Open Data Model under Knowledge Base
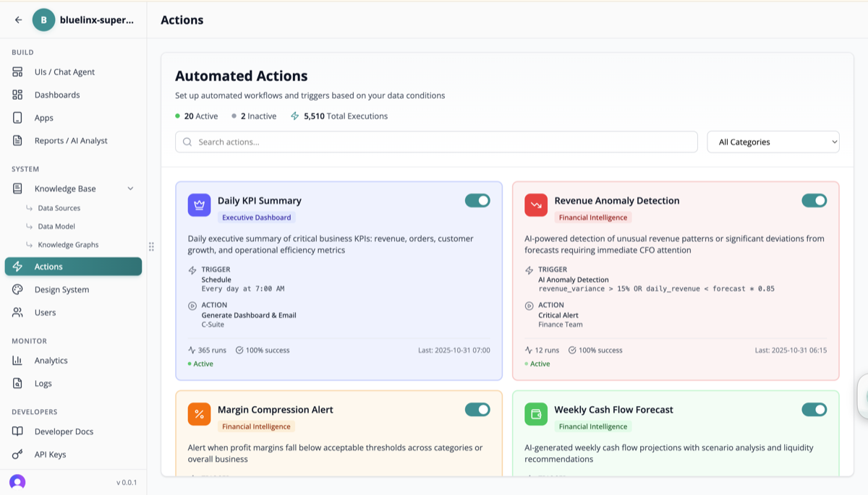This screenshot has width=868, height=495. point(56,226)
